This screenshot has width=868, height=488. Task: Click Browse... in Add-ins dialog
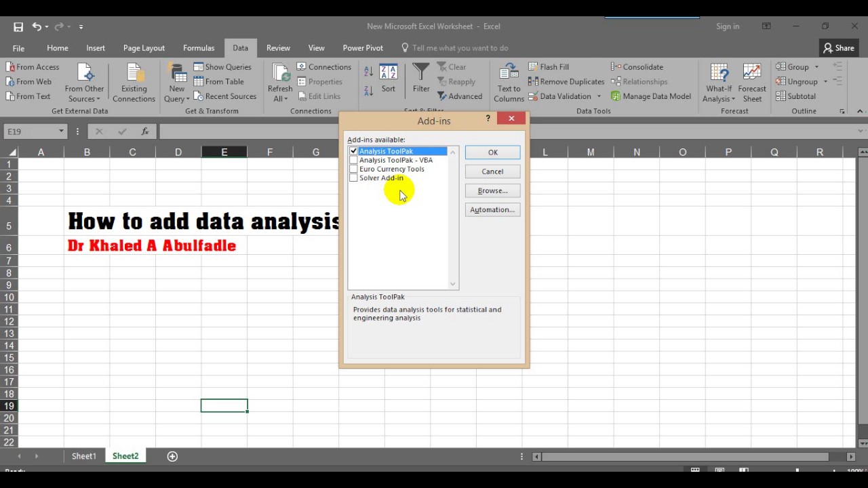point(493,190)
